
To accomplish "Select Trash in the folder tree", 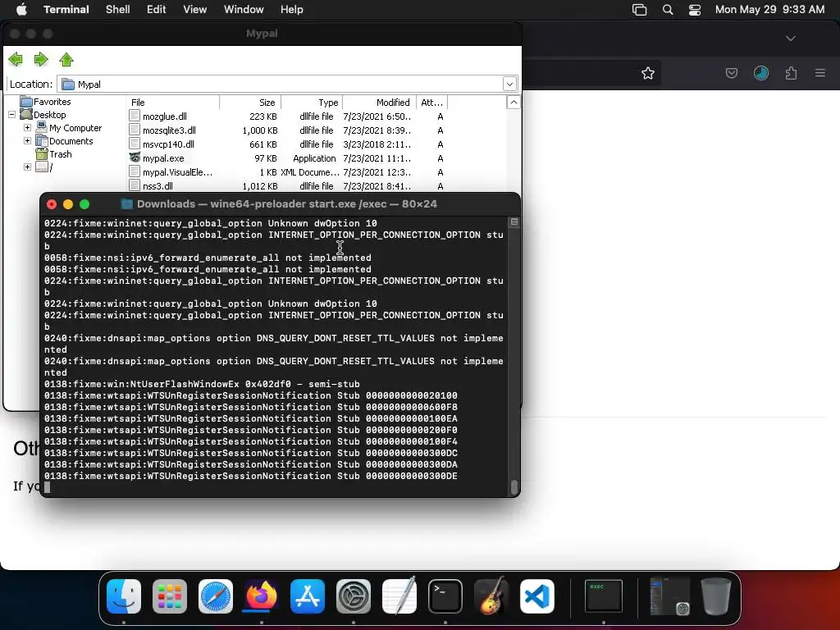I will click(x=60, y=154).
